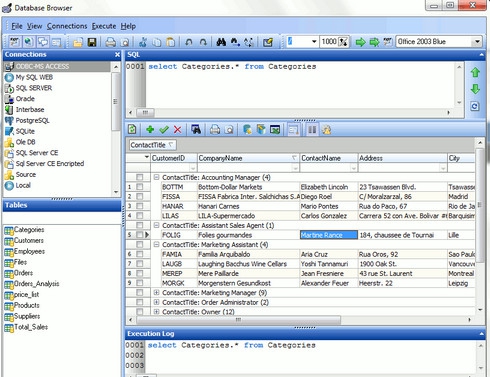This screenshot has width=490, height=377.
Task: Open the Office 2003 Blue theme dropdown
Action: 477,42
